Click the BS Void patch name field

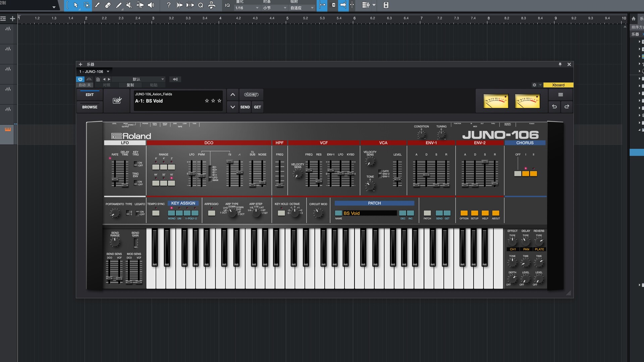click(370, 213)
